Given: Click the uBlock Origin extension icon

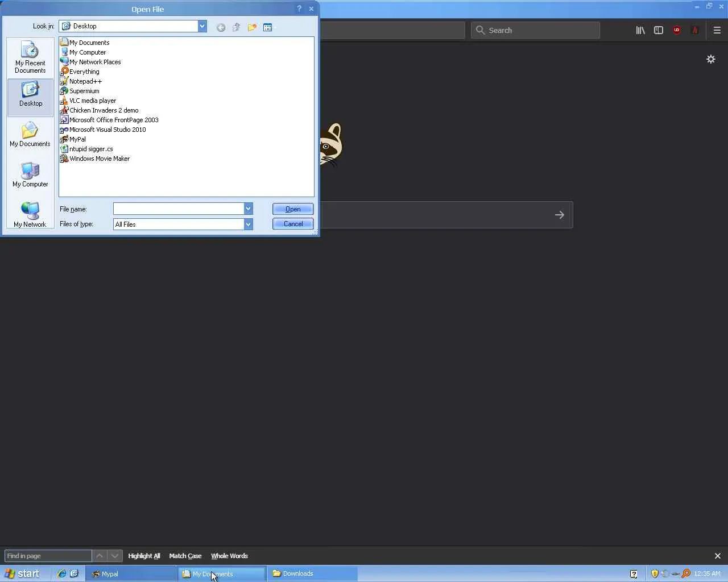Looking at the screenshot, I should coord(677,30).
